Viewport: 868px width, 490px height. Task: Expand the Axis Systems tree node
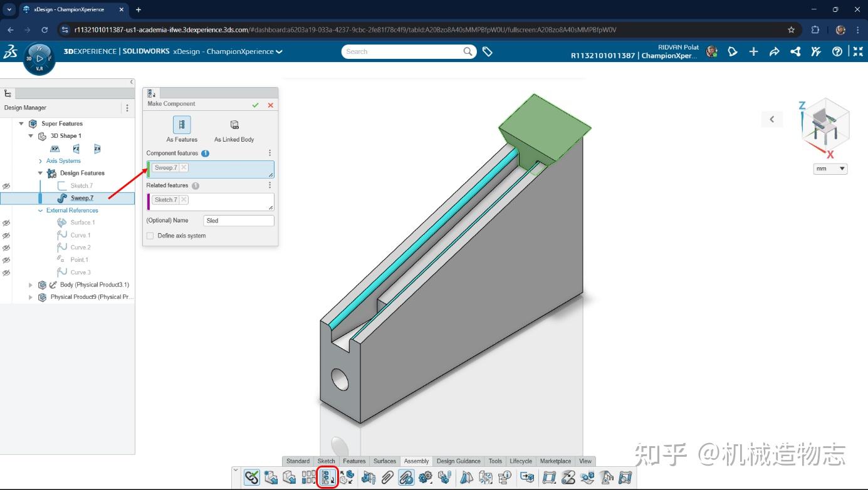[x=41, y=160]
